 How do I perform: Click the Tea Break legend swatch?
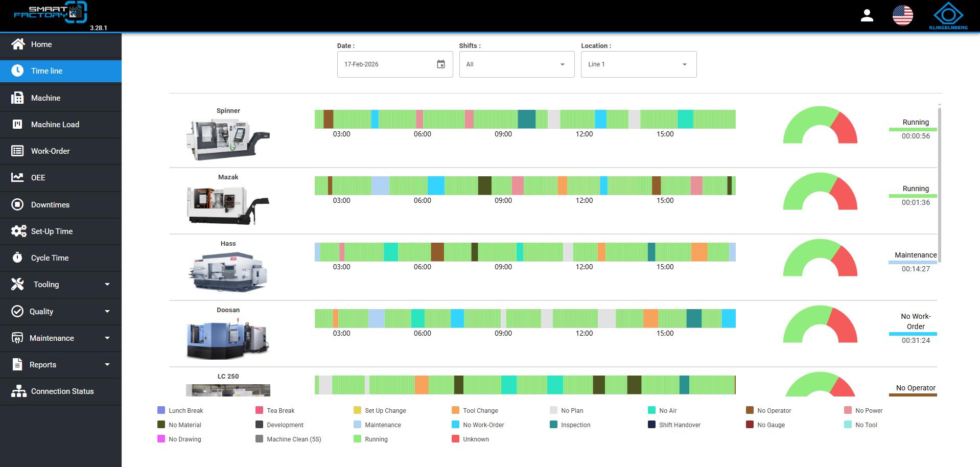click(x=259, y=410)
